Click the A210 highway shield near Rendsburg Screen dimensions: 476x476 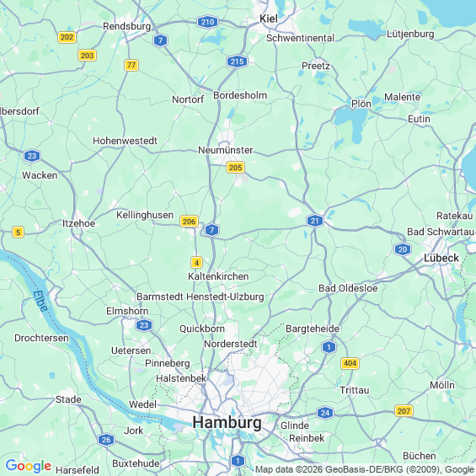pyautogui.click(x=207, y=22)
